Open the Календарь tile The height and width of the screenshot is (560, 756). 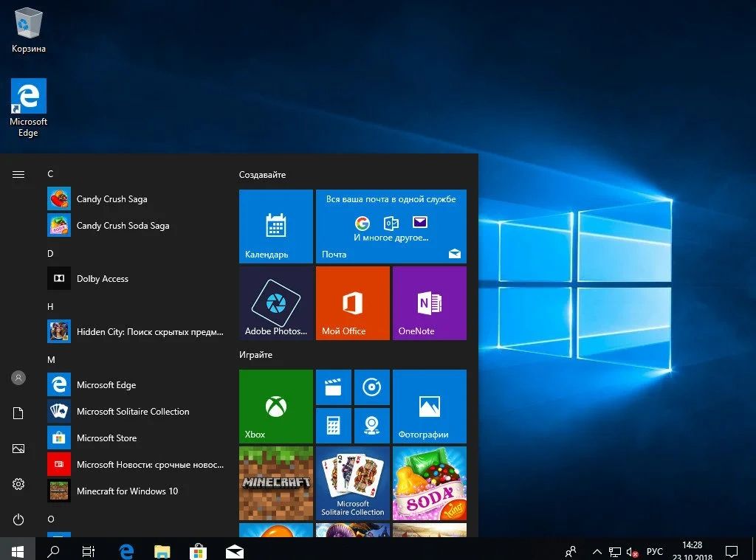(275, 226)
